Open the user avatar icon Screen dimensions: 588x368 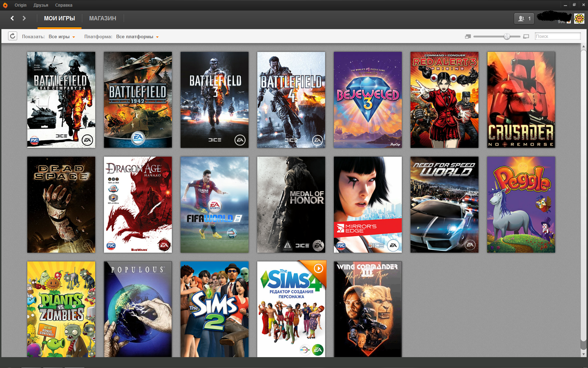579,18
